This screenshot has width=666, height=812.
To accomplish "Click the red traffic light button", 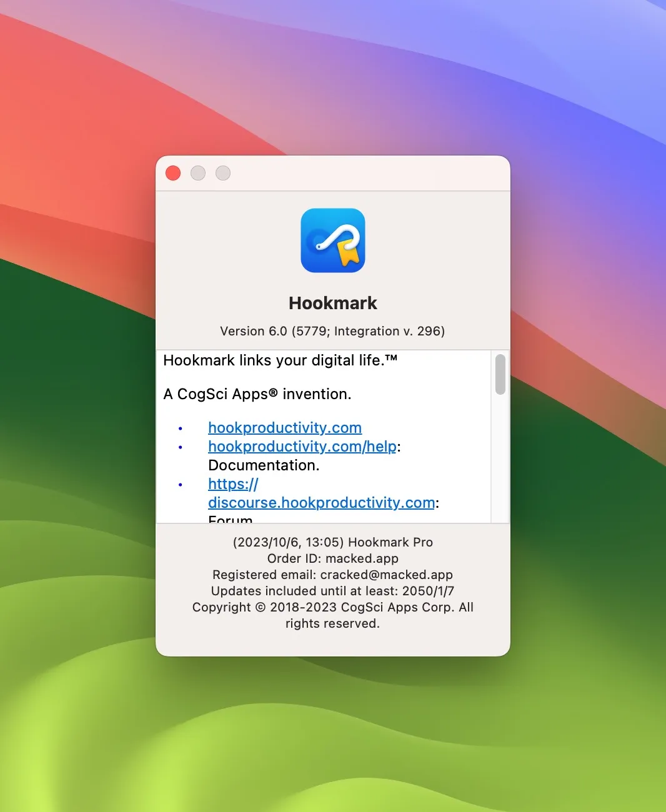I will [173, 173].
